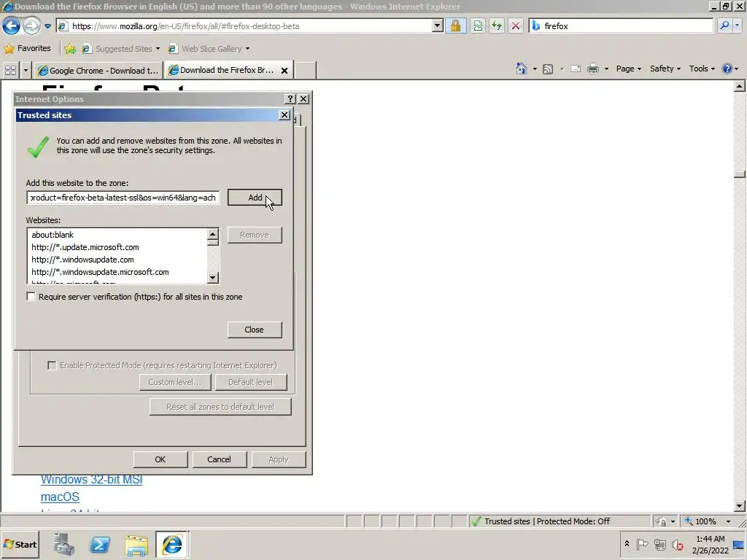Select http://*.windowsupdate.com entry

click(83, 260)
